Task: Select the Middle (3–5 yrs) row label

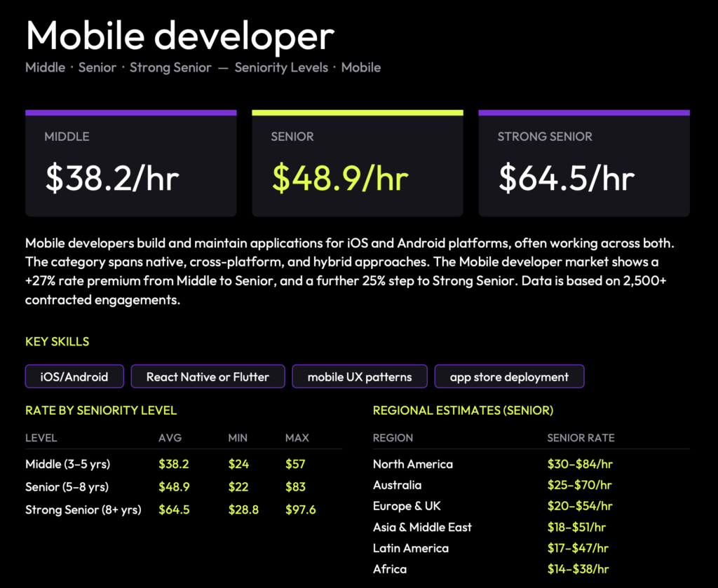Action: coord(68,464)
